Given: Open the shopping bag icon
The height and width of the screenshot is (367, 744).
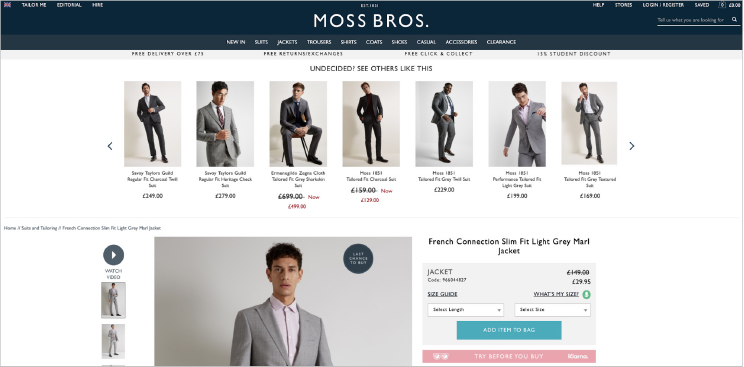Looking at the screenshot, I should pos(722,5).
